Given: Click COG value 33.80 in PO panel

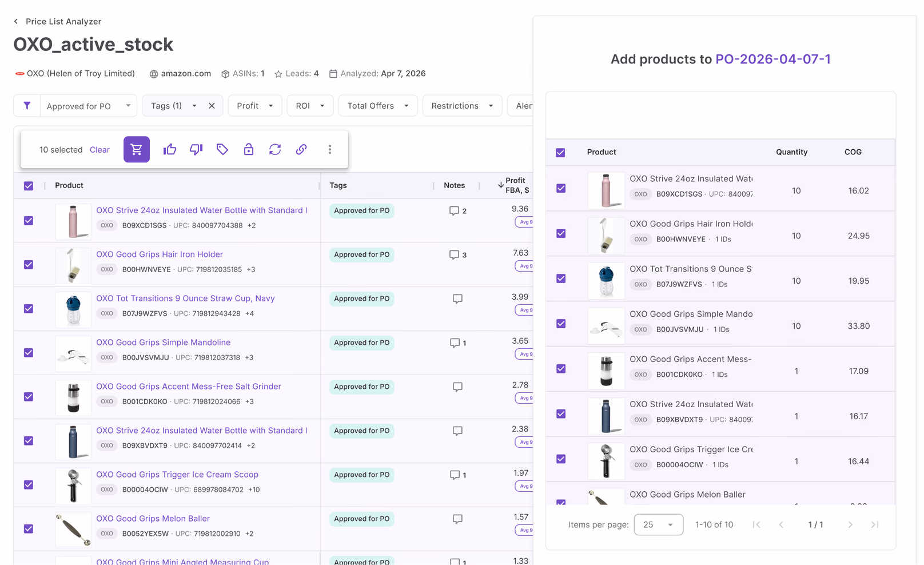Looking at the screenshot, I should tap(859, 326).
